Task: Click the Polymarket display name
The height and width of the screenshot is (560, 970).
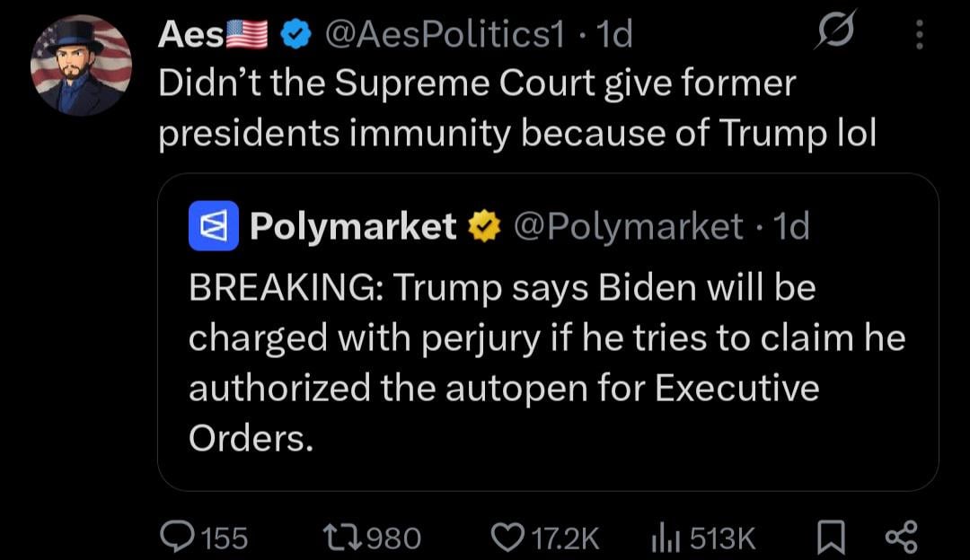Action: click(353, 227)
